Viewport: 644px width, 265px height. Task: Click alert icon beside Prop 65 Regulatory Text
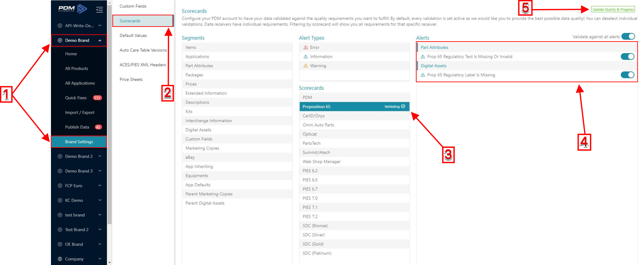423,57
